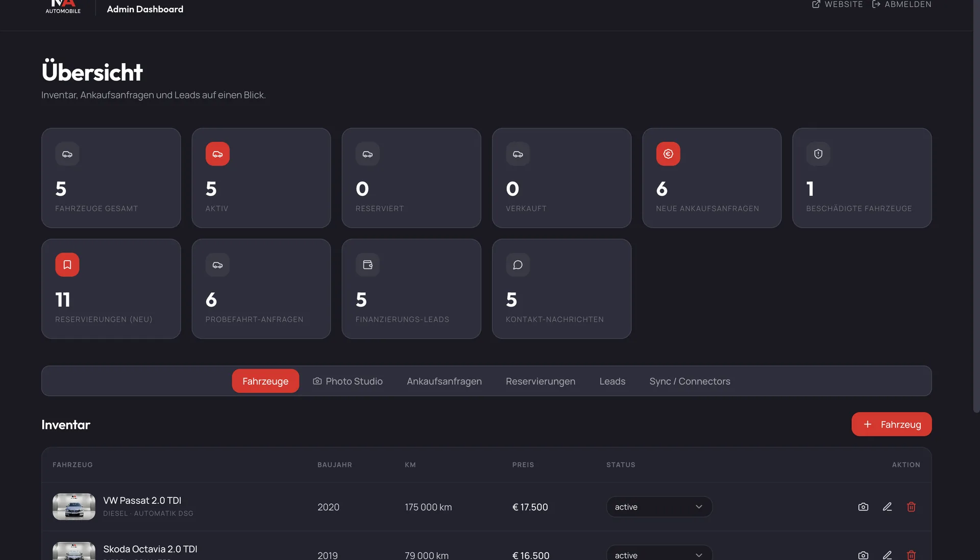The width and height of the screenshot is (980, 560).
Task: Open the Neue Ankaufsanfragen stat card
Action: (712, 178)
